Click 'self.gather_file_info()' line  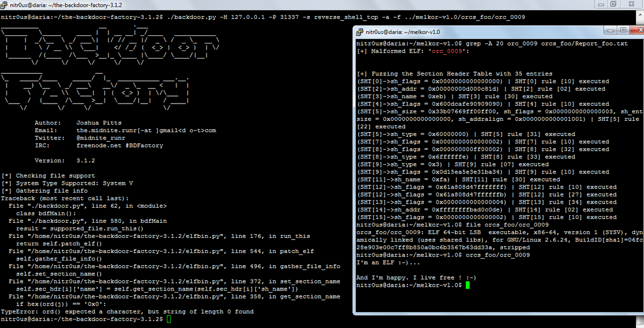[59, 258]
